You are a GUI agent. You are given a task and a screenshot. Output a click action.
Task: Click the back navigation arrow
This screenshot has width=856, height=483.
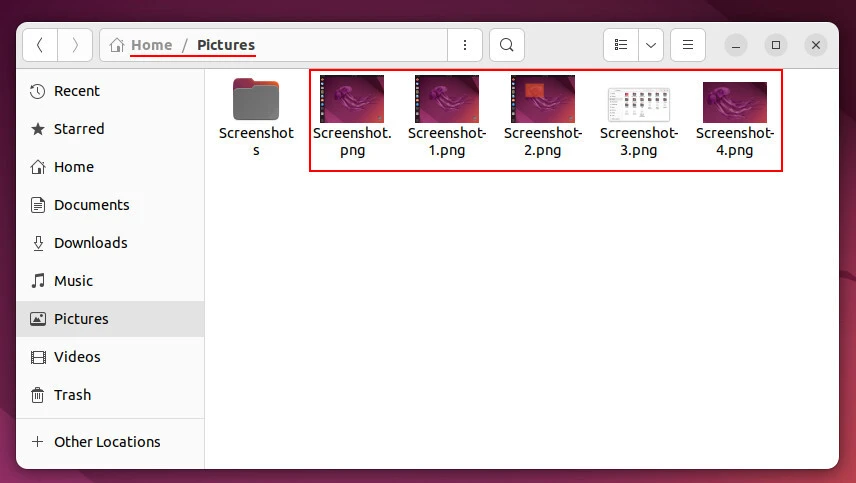pos(40,45)
